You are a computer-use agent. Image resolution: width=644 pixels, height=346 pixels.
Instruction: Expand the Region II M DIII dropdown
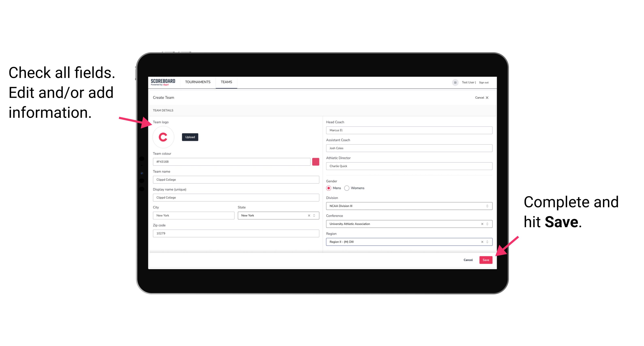click(487, 242)
